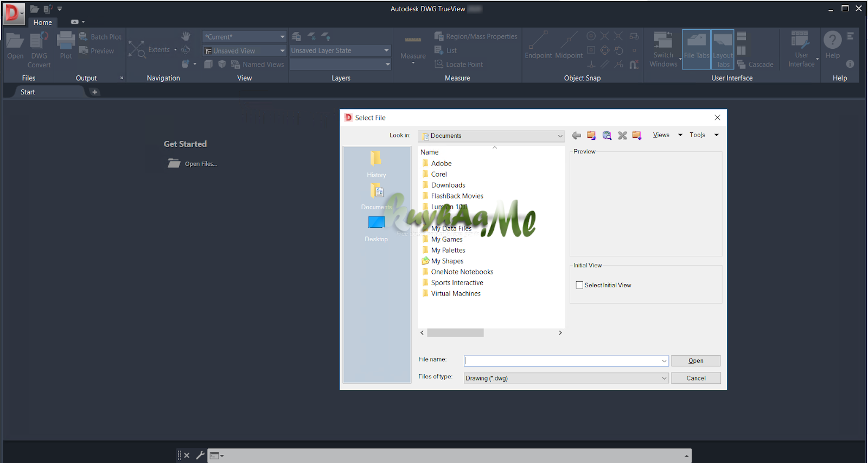The width and height of the screenshot is (868, 463).
Task: Toggle File Tabs display button
Action: (696, 49)
